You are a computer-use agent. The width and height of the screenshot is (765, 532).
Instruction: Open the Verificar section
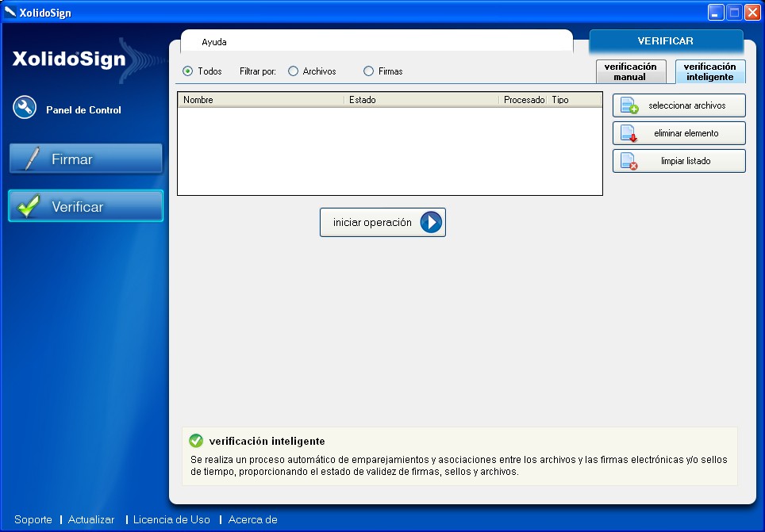(86, 206)
